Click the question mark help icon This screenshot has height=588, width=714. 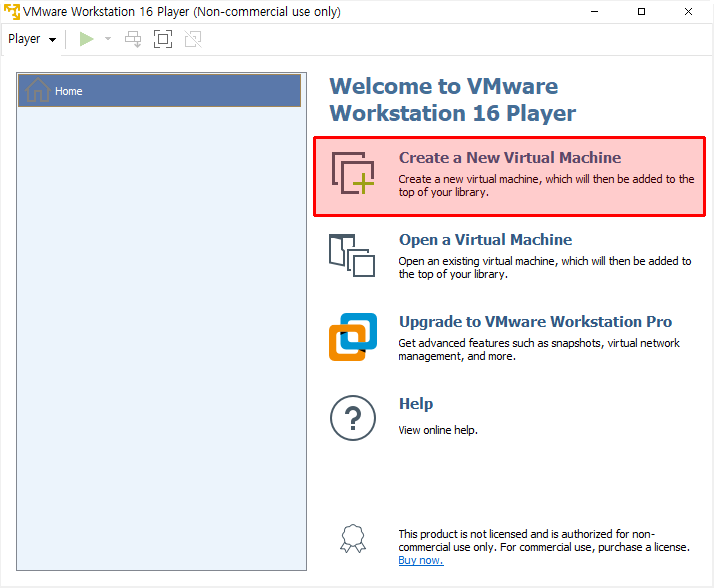[x=353, y=418]
